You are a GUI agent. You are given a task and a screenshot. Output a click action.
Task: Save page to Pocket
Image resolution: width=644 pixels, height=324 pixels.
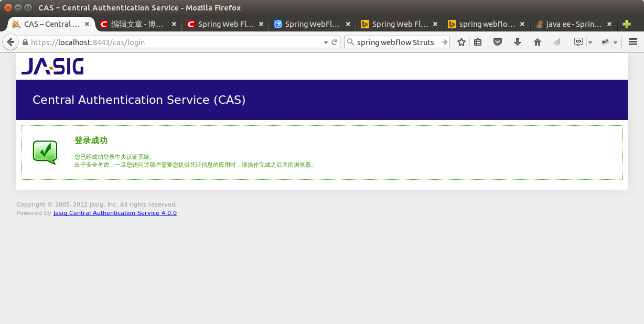497,41
